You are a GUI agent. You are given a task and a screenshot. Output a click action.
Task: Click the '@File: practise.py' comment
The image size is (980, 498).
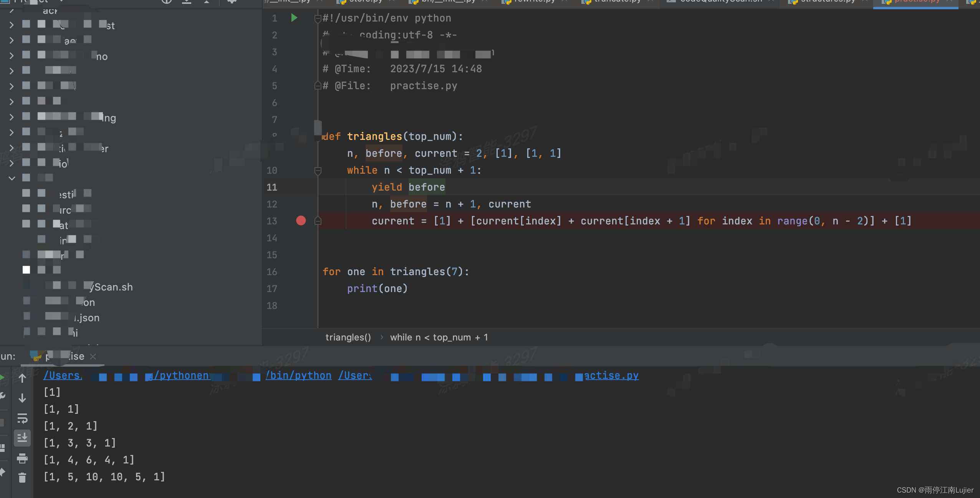point(390,86)
